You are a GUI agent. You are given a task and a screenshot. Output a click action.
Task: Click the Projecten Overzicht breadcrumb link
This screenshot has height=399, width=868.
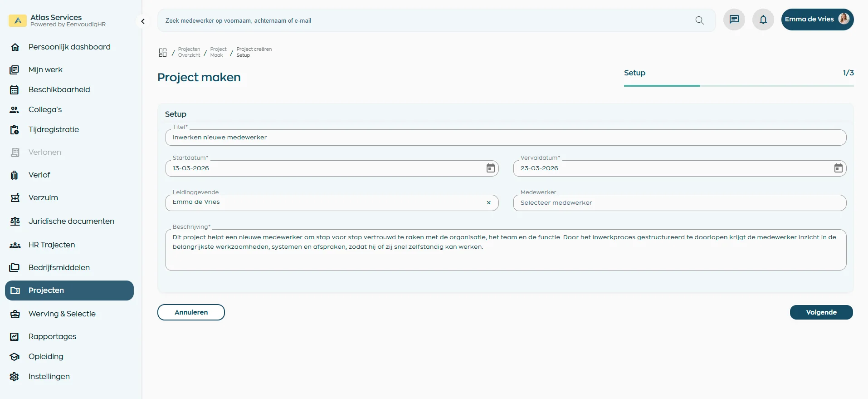point(189,52)
